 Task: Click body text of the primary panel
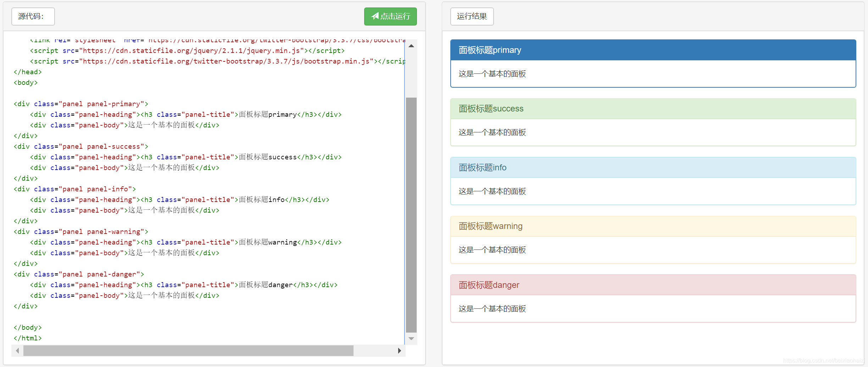pyautogui.click(x=492, y=74)
